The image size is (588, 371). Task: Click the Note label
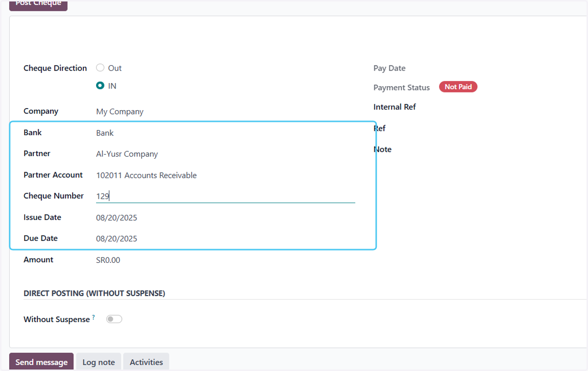coord(382,149)
